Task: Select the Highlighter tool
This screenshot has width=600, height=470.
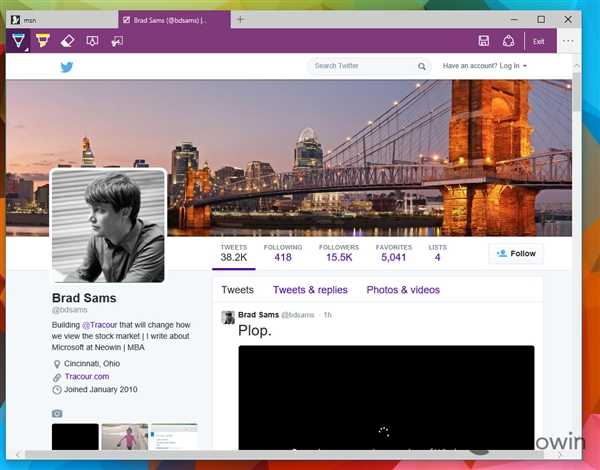Action: 43,41
